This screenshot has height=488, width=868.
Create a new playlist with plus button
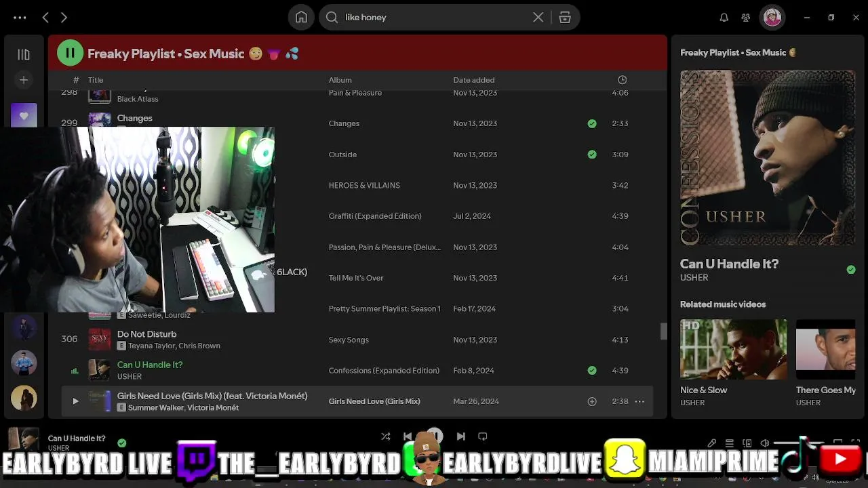coord(24,80)
